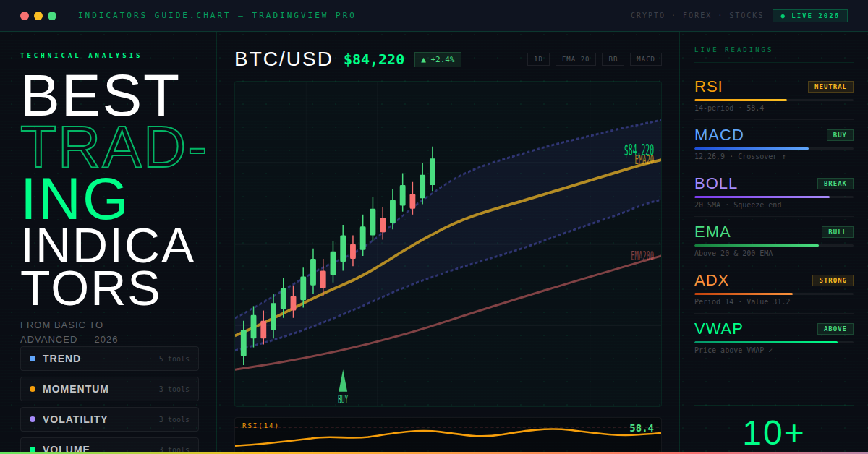Click the BULL badge on the EMA reading

[x=838, y=232]
